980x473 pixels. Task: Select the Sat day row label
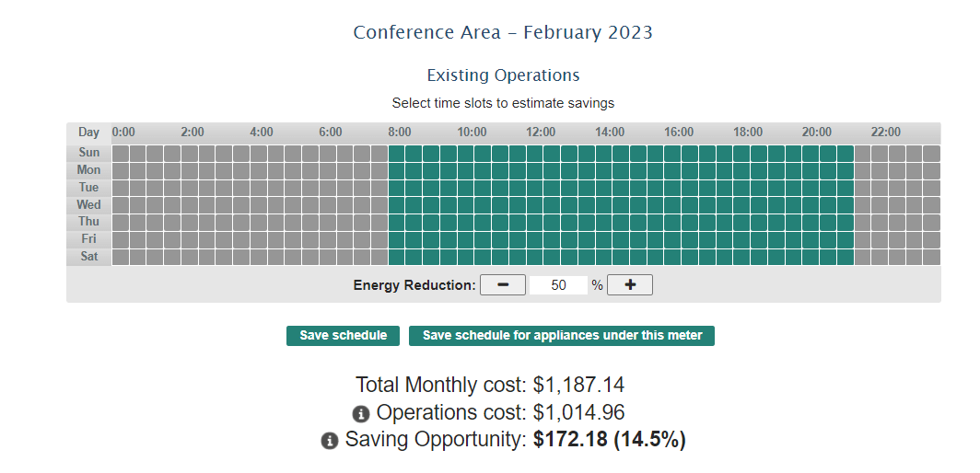(x=89, y=257)
